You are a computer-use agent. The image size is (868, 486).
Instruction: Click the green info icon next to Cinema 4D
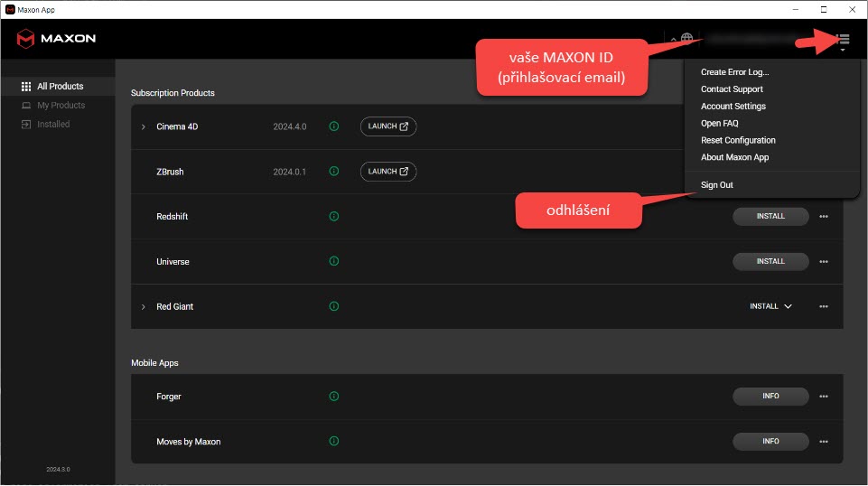coord(334,126)
